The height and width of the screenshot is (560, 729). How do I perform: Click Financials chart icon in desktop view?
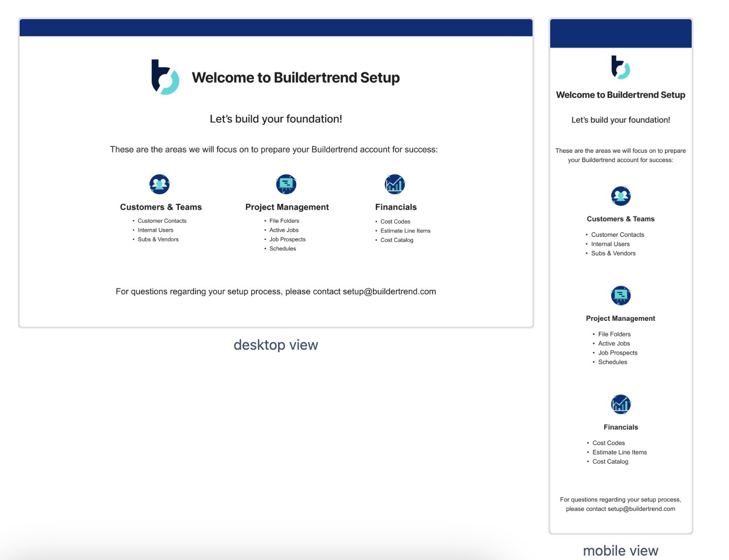pyautogui.click(x=395, y=184)
